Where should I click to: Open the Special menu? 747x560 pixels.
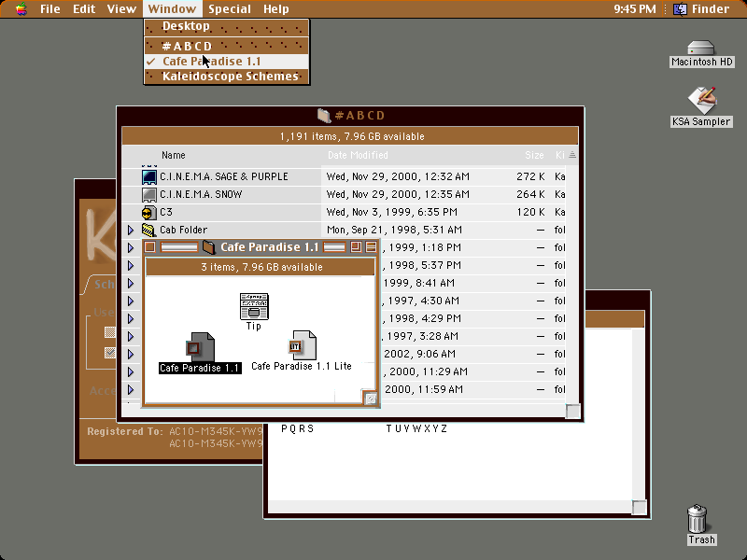coord(230,8)
